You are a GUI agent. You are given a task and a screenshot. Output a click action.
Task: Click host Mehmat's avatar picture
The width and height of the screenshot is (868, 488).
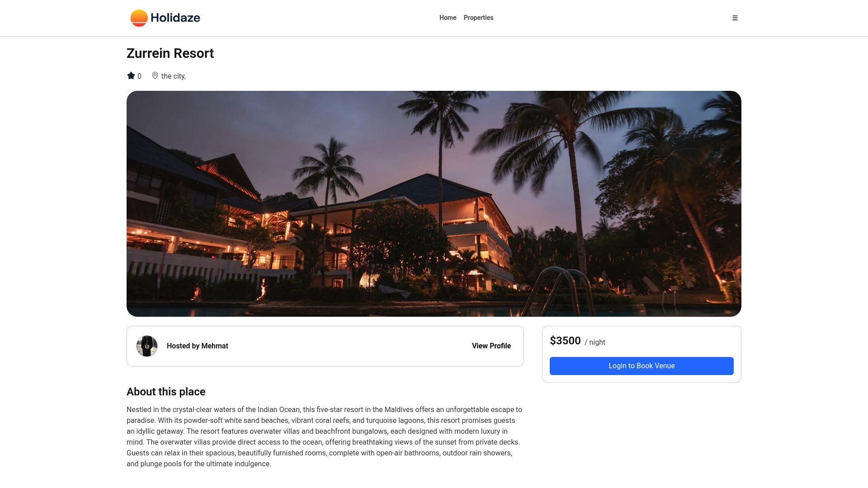pos(147,346)
